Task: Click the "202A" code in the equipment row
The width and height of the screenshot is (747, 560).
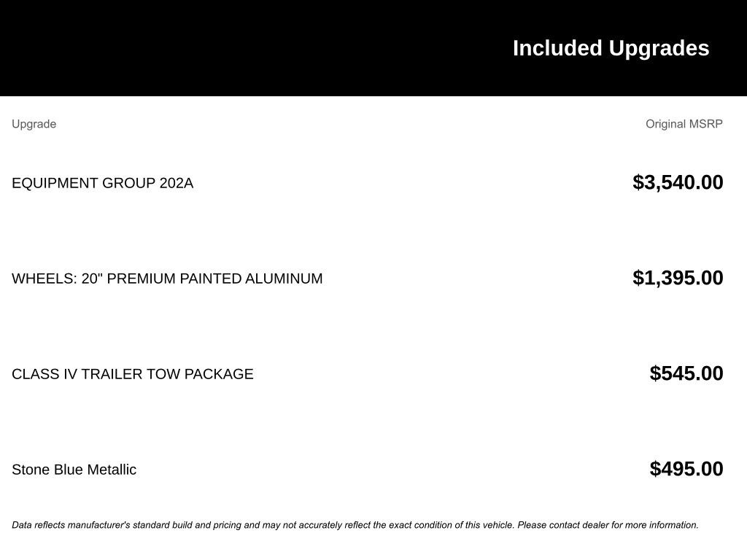Action: point(177,183)
